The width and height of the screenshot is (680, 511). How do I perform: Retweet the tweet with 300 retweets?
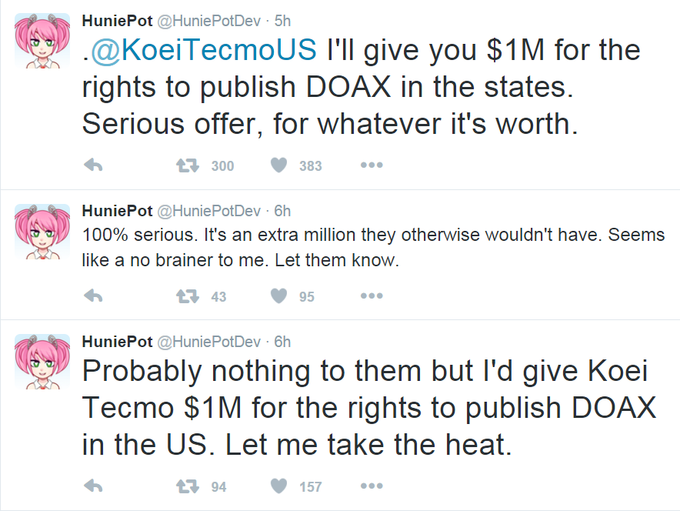pos(187,165)
